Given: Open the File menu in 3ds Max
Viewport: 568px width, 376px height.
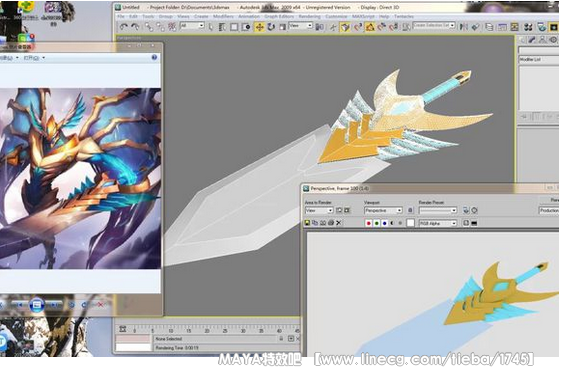Looking at the screenshot, I should pos(121,17).
